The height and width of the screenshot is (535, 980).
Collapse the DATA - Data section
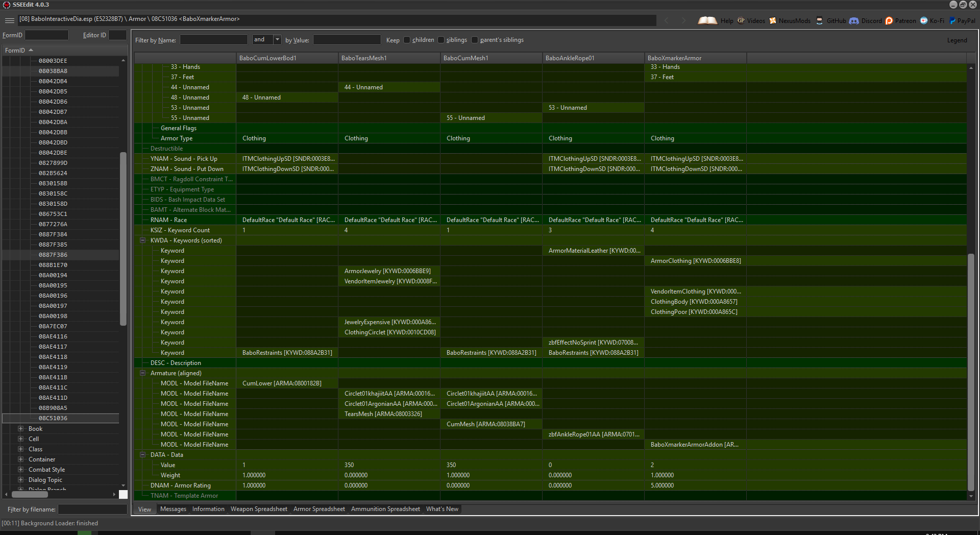143,455
